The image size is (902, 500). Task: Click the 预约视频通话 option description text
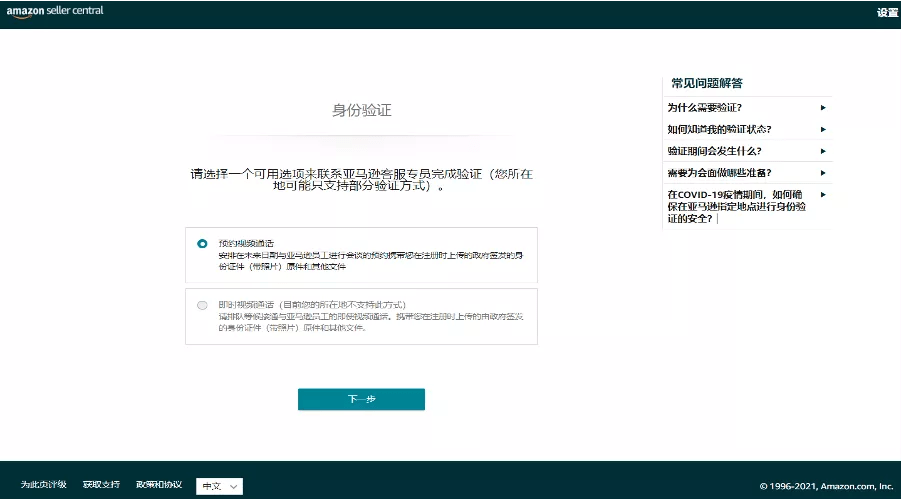[370, 260]
